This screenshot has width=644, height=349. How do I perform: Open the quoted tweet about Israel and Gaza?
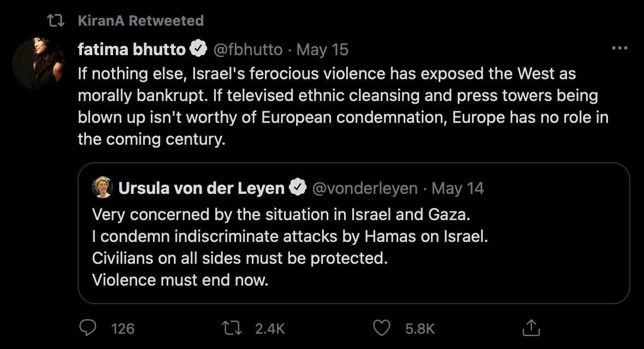tap(353, 248)
